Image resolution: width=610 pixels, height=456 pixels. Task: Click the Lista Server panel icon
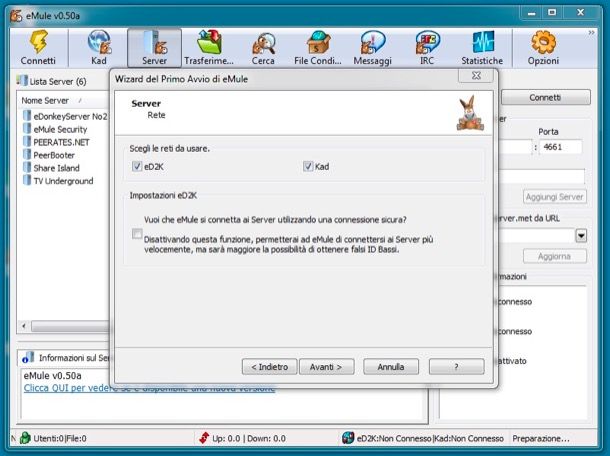22,81
